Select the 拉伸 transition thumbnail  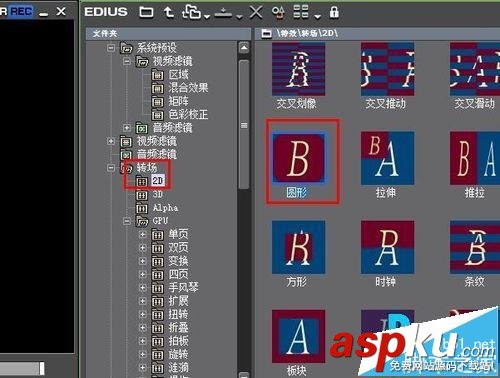coord(387,158)
